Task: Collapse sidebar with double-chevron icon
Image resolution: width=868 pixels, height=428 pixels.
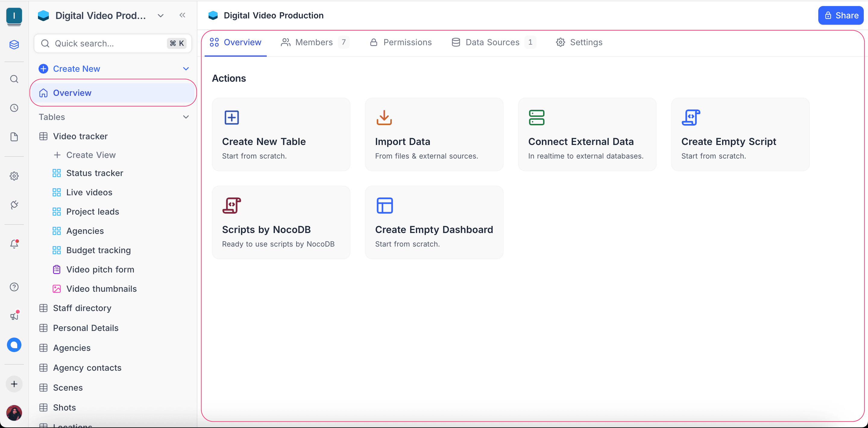Action: [182, 15]
